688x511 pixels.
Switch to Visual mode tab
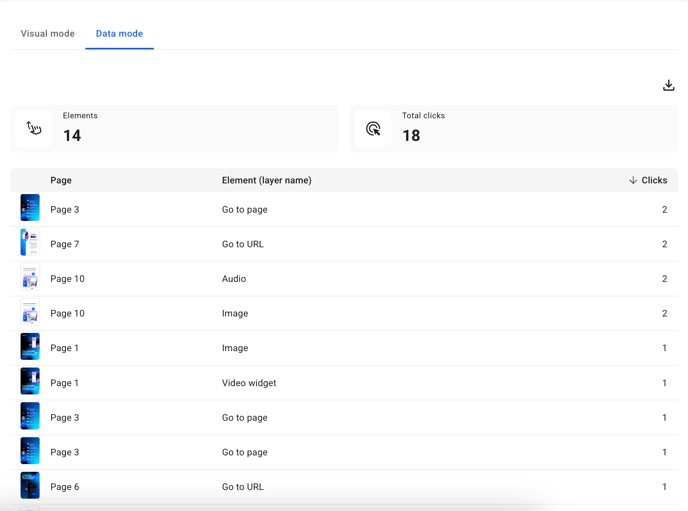click(x=48, y=34)
